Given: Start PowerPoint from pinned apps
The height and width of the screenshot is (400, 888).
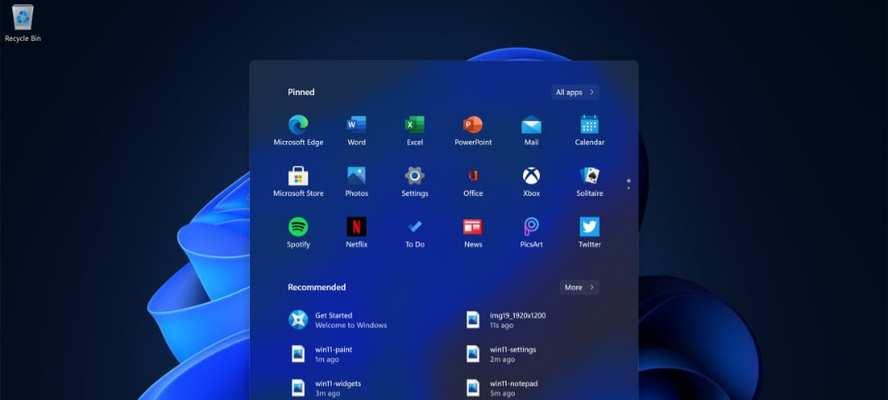Looking at the screenshot, I should pos(473,130).
